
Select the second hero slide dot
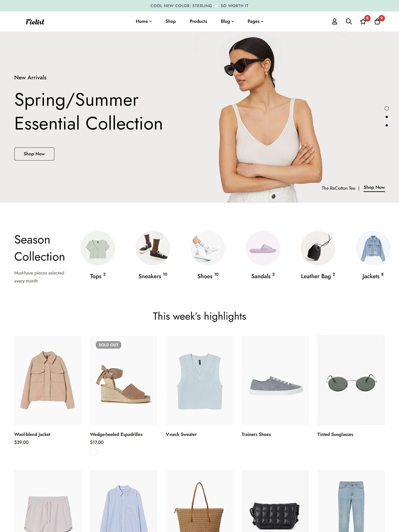click(x=387, y=117)
